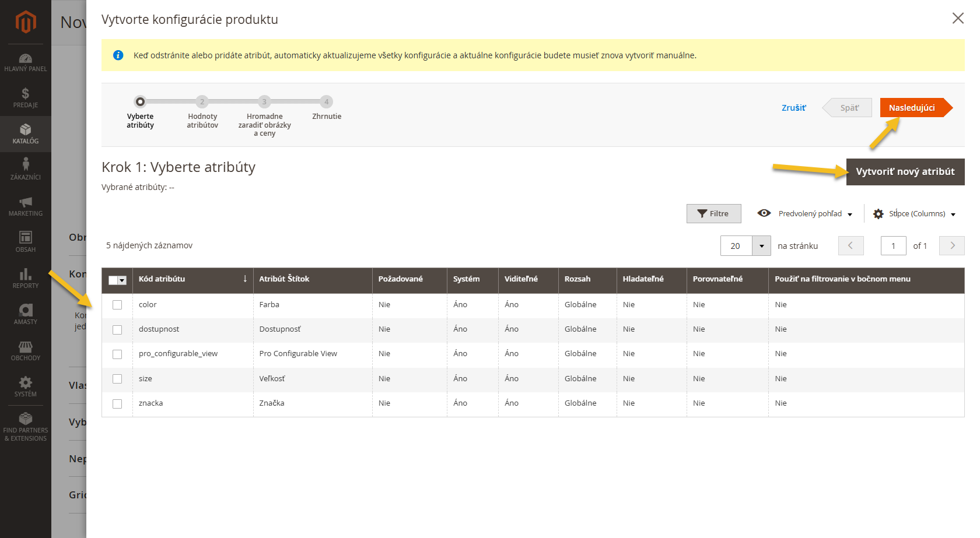Open the Stĺpce (Columns) dropdown
The width and height of the screenshot is (980, 538).
coord(914,214)
